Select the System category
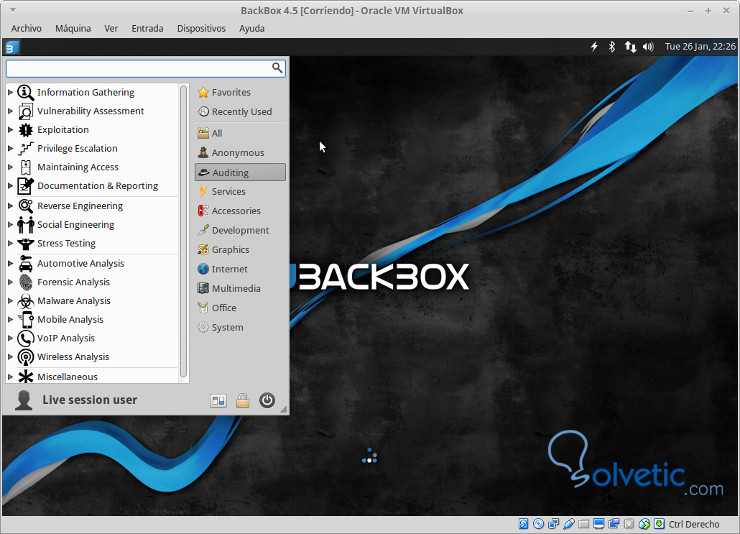740x534 pixels. pos(240,327)
